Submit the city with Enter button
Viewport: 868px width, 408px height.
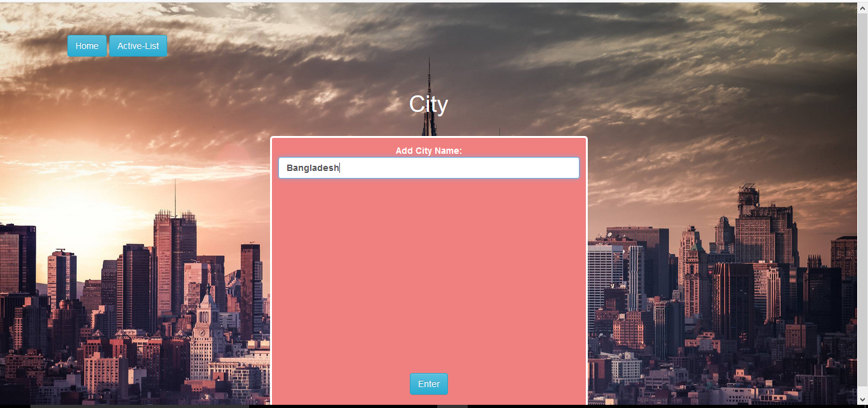click(429, 384)
